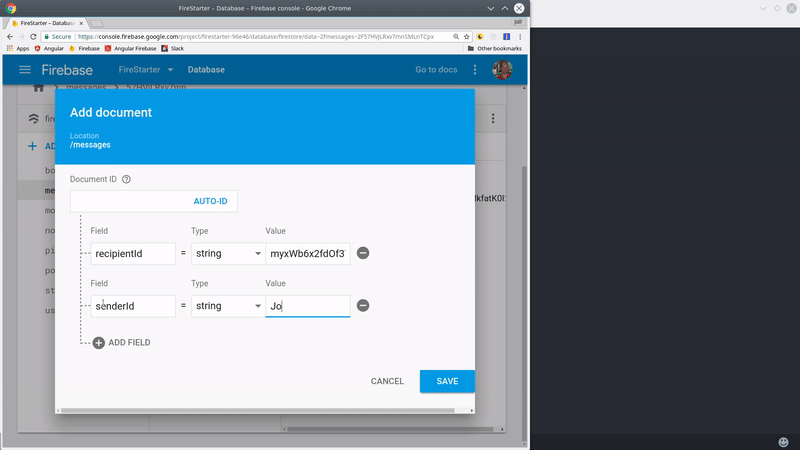The image size is (800, 450).
Task: Open the senderId type dropdown
Action: point(227,306)
